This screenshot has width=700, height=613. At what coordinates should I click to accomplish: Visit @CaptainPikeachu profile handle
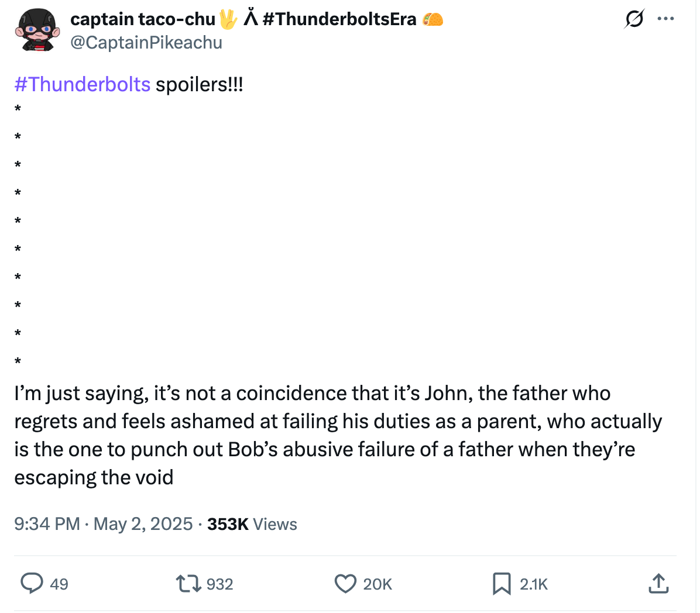click(x=146, y=42)
